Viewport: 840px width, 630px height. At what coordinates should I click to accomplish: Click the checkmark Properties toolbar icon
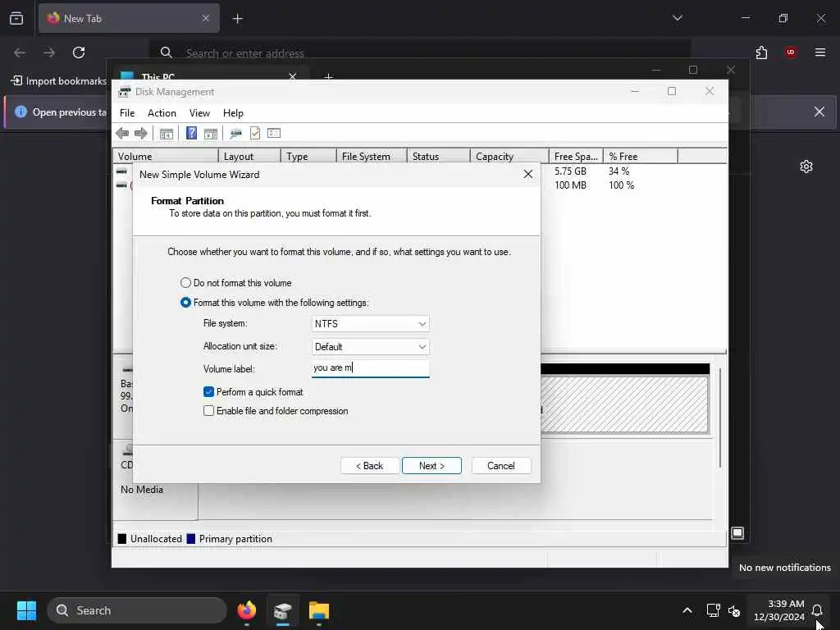pyautogui.click(x=255, y=133)
